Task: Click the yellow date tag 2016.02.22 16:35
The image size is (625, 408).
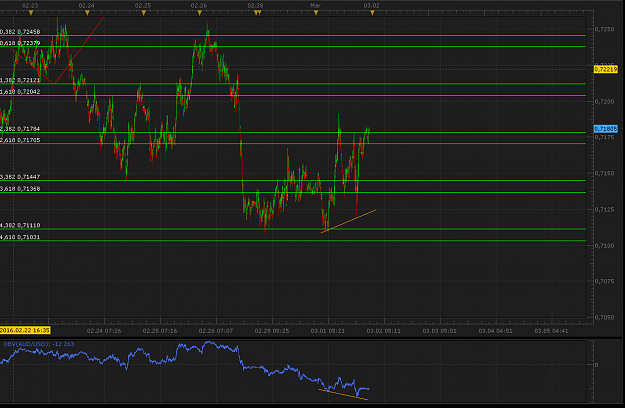Action: (x=25, y=330)
